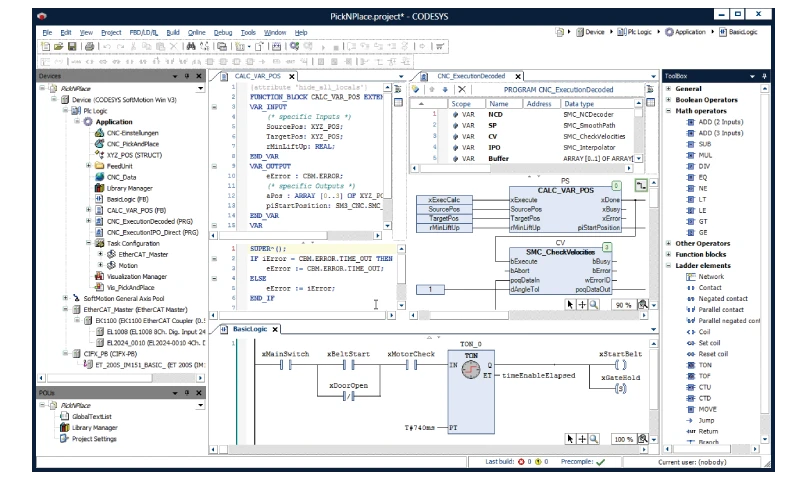This screenshot has width=800, height=480.
Task: Open the FBD/LD/IL menu
Action: (144, 32)
